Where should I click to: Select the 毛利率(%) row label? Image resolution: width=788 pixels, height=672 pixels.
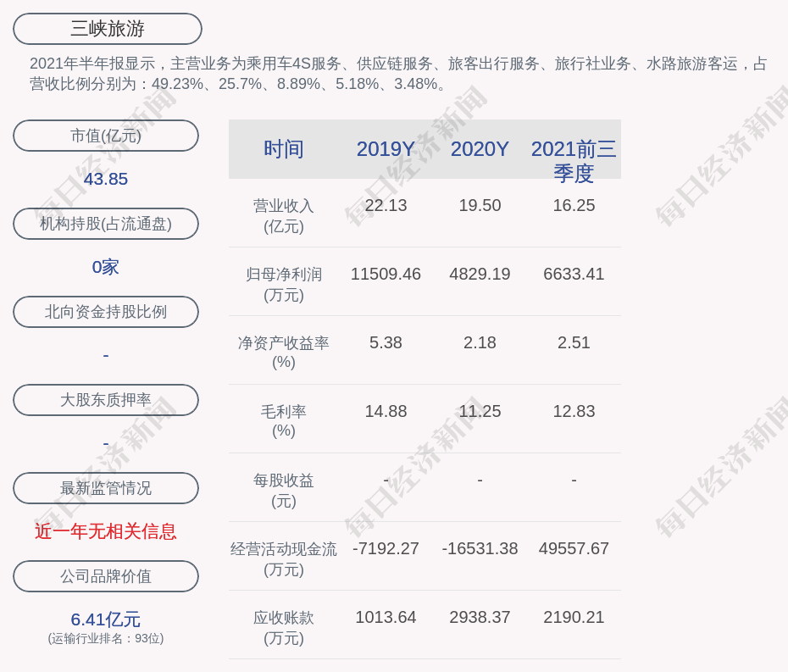point(283,421)
